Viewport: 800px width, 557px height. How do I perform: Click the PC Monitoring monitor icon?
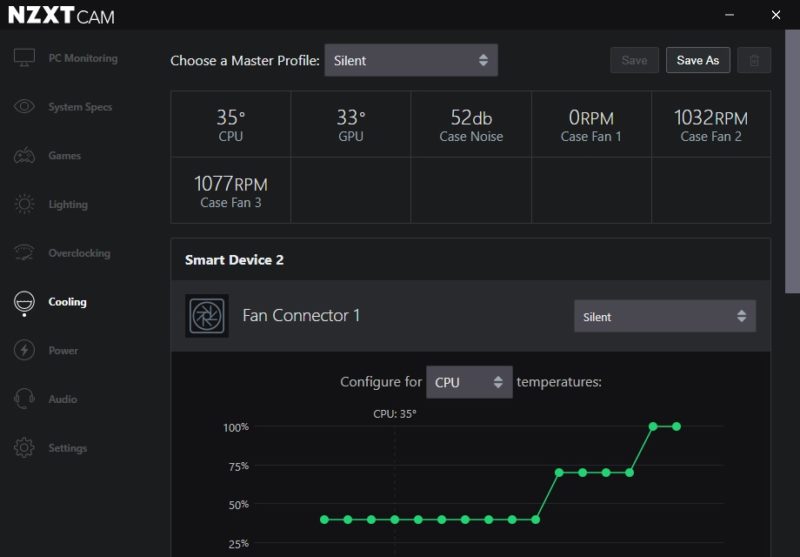(x=24, y=58)
